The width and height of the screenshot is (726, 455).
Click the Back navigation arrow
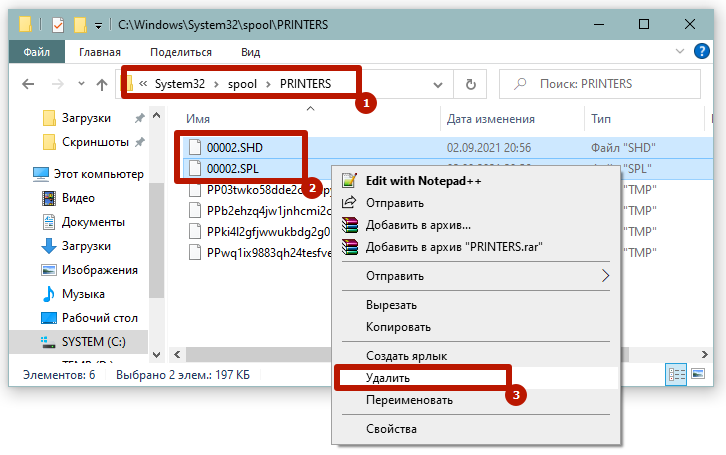(29, 84)
